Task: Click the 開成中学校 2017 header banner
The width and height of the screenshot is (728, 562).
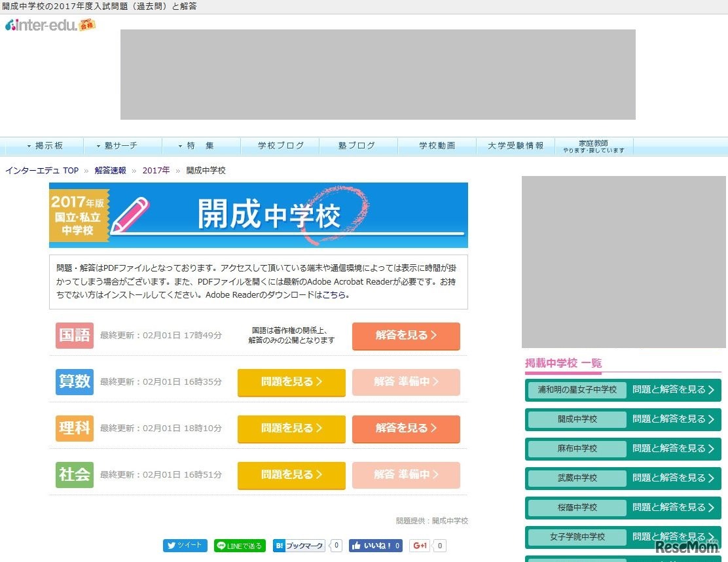Action: [x=259, y=215]
